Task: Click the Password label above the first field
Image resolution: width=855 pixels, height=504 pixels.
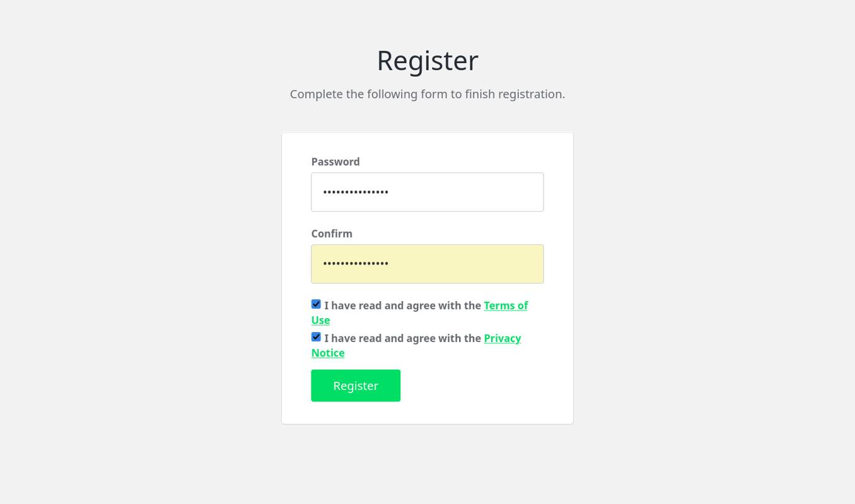Action: (335, 161)
